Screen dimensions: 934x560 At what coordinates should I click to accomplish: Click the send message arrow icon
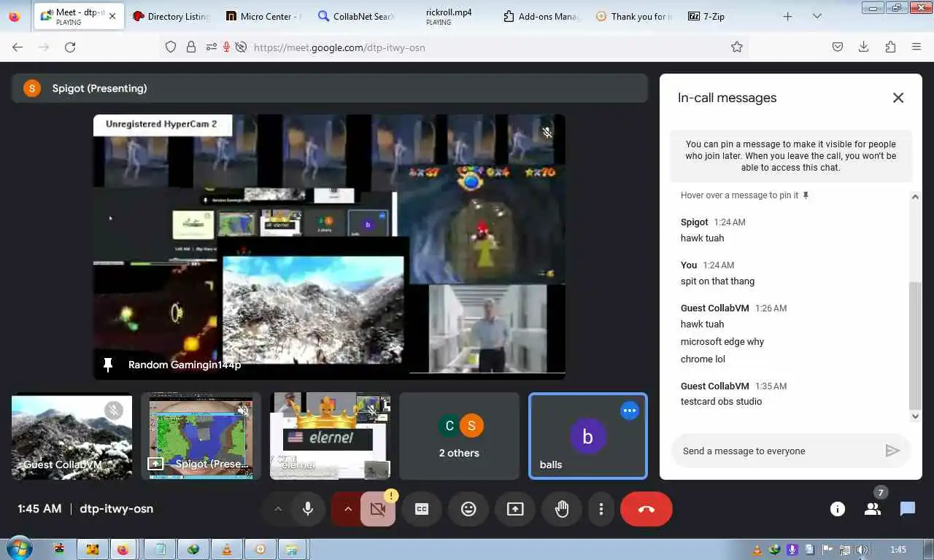tap(892, 451)
